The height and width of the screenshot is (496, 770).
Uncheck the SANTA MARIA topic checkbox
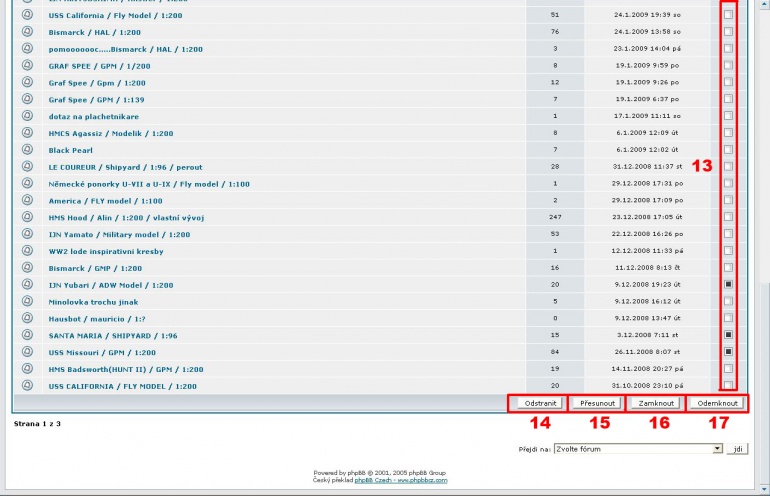tap(728, 335)
